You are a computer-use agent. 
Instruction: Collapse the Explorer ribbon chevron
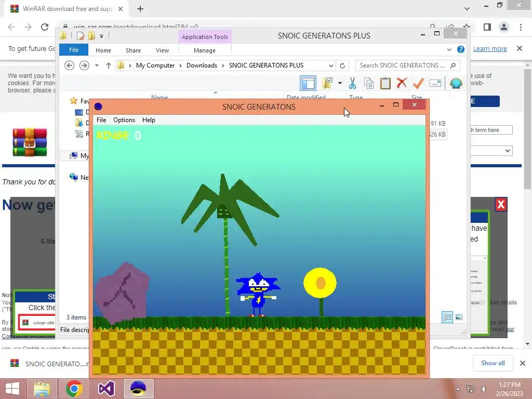449,49
